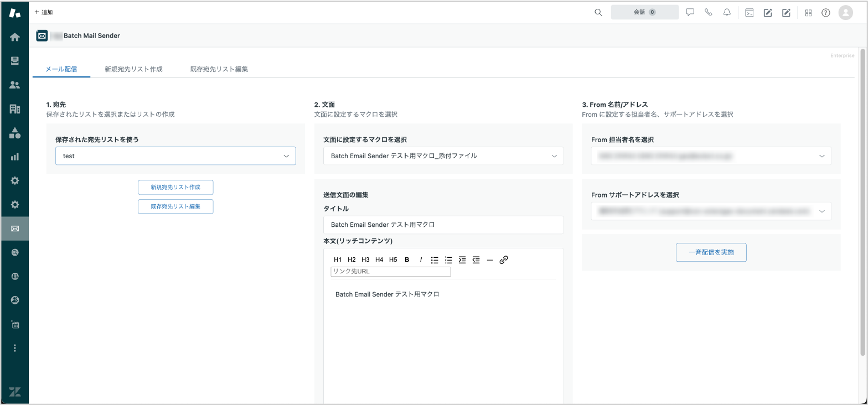This screenshot has height=405, width=868.
Task: Apply H1 heading in editor toolbar
Action: click(338, 259)
